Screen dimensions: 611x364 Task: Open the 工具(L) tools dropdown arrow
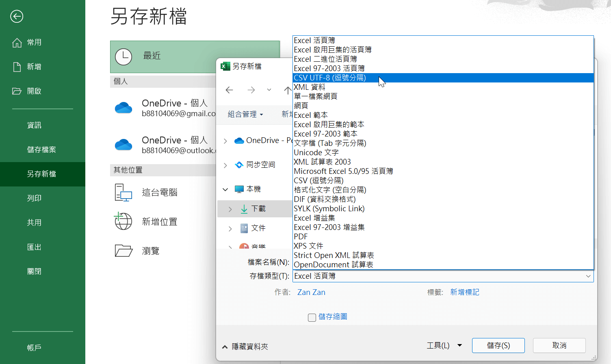460,345
